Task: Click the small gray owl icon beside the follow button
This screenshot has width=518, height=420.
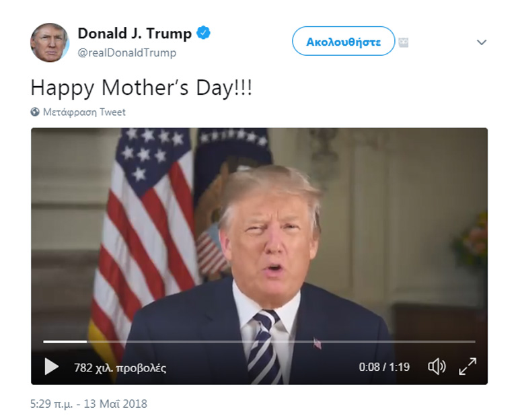Action: pyautogui.click(x=404, y=42)
